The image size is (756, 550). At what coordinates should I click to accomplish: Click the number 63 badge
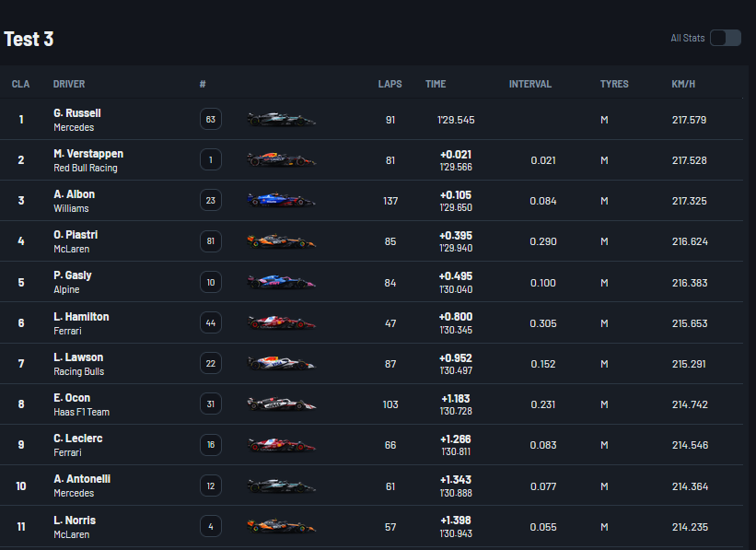[211, 120]
